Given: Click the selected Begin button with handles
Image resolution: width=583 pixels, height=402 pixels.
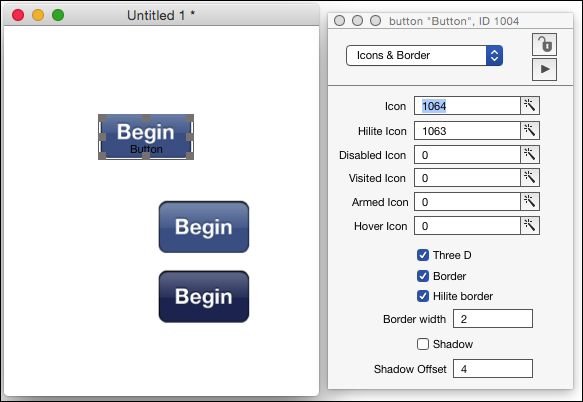Looking at the screenshot, I should (146, 137).
